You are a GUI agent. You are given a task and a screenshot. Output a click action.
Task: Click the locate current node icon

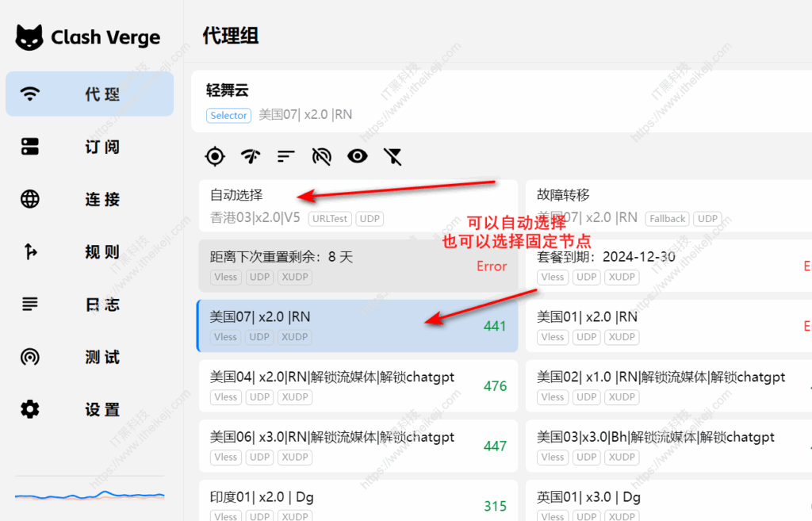coord(214,156)
